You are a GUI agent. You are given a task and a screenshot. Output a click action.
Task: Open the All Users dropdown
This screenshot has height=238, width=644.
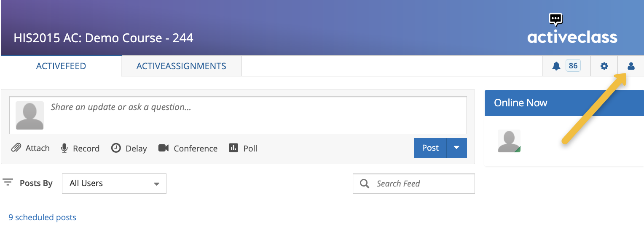(x=114, y=184)
